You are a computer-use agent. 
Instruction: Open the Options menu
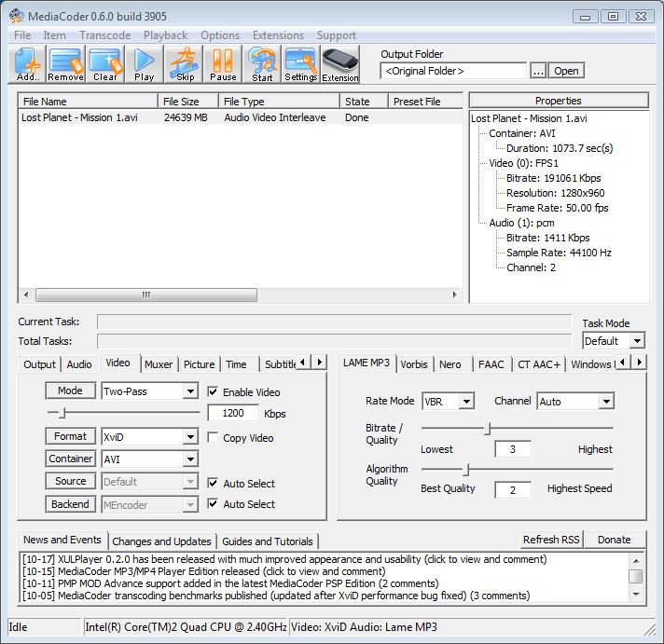coord(220,35)
